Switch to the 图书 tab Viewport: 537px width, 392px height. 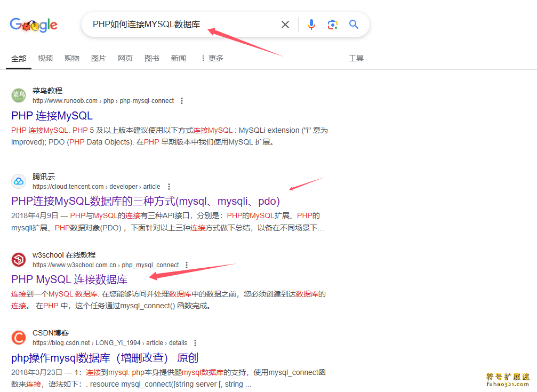coord(152,58)
